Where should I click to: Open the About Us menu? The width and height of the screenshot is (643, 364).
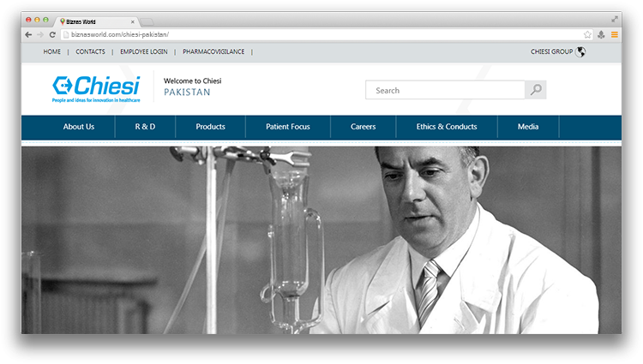coord(79,127)
